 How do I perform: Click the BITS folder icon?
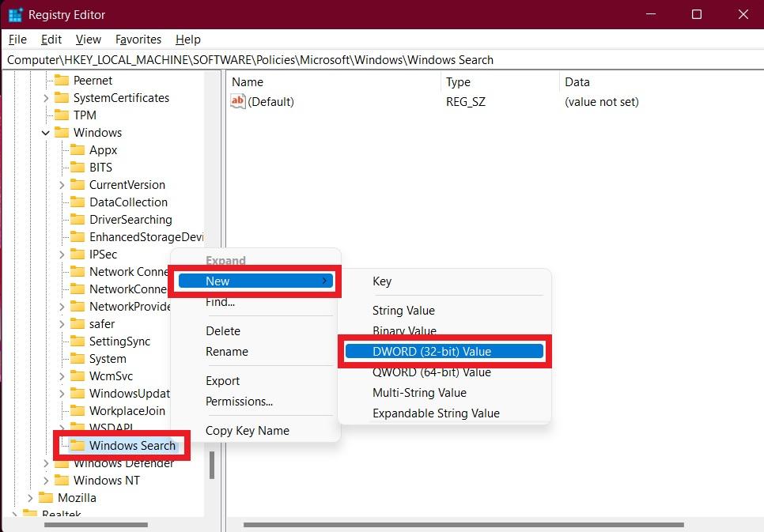click(78, 167)
